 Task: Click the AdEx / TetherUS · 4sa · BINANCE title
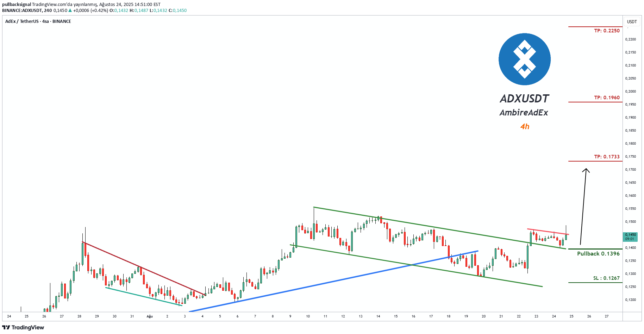[x=38, y=21]
